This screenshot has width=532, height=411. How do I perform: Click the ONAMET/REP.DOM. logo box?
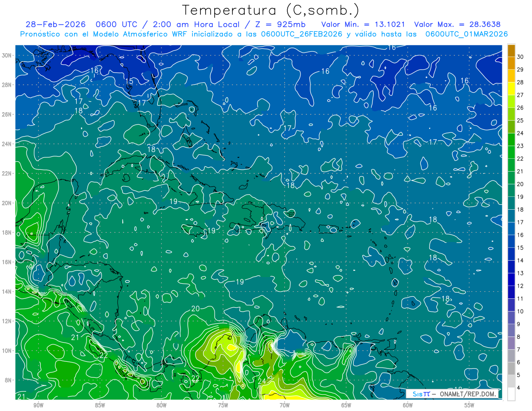[x=451, y=394]
